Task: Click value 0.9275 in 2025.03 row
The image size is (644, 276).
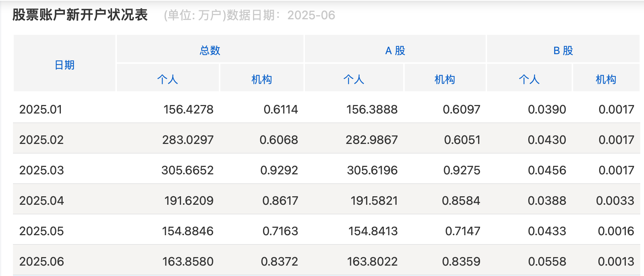Action: [462, 170]
